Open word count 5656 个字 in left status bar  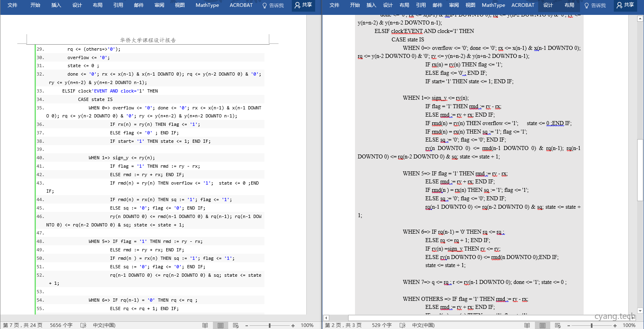tap(61, 325)
